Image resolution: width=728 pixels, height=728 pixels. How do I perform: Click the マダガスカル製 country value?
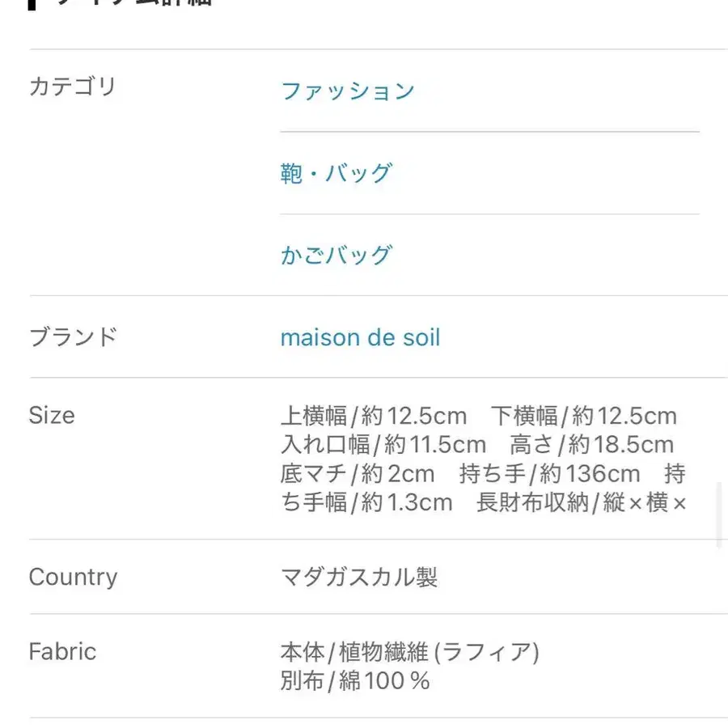[x=359, y=577]
